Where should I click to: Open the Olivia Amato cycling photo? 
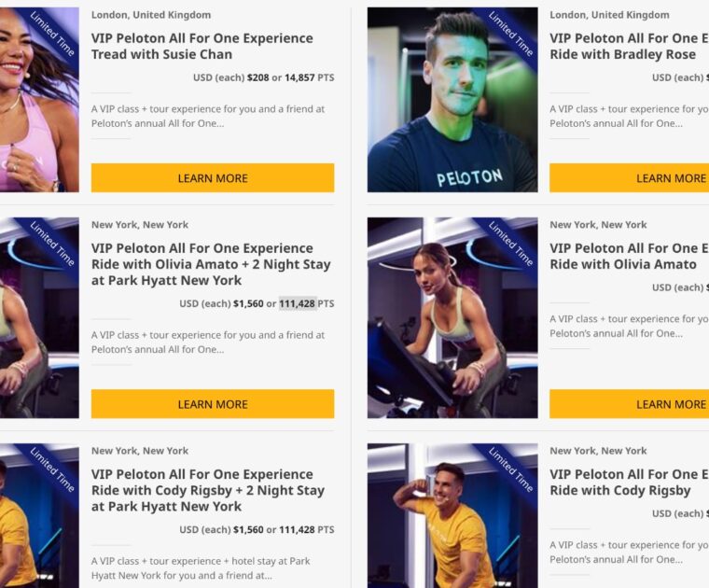pos(452,317)
